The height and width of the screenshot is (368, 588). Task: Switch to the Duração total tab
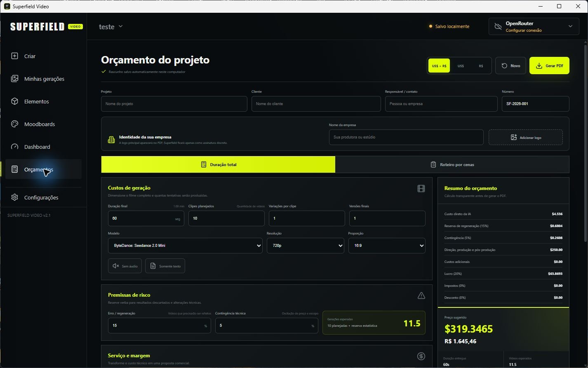click(x=218, y=164)
